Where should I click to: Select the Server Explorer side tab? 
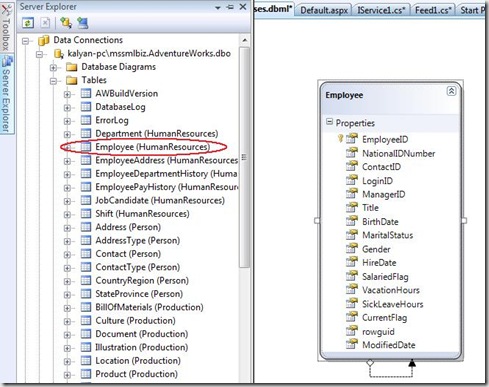[x=7, y=94]
